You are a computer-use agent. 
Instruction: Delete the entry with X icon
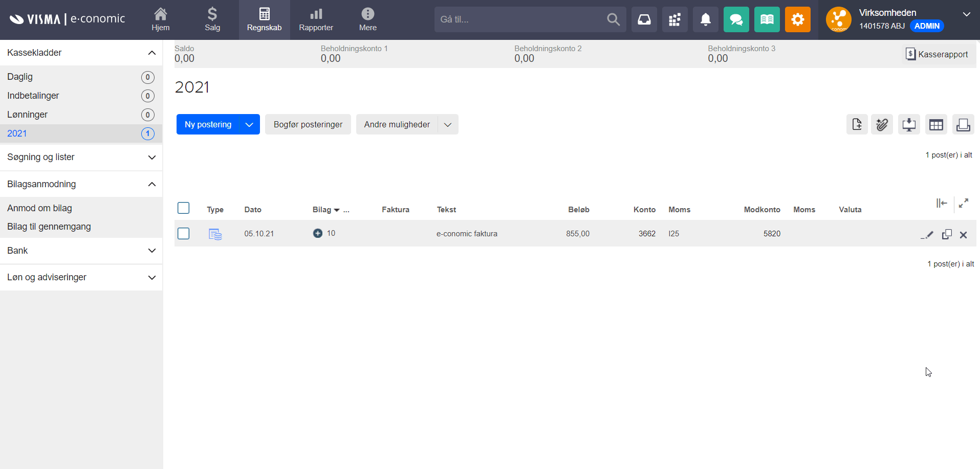[x=963, y=235]
